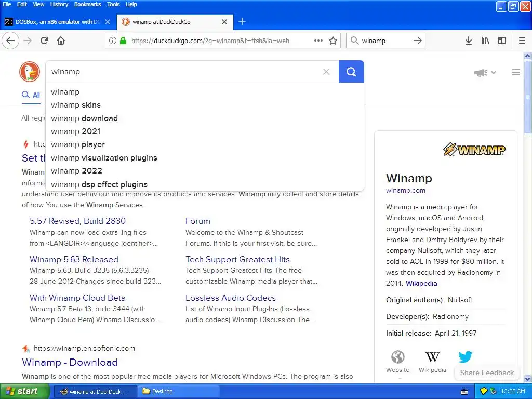Open the Tools menu
The height and width of the screenshot is (399, 532).
(x=113, y=4)
